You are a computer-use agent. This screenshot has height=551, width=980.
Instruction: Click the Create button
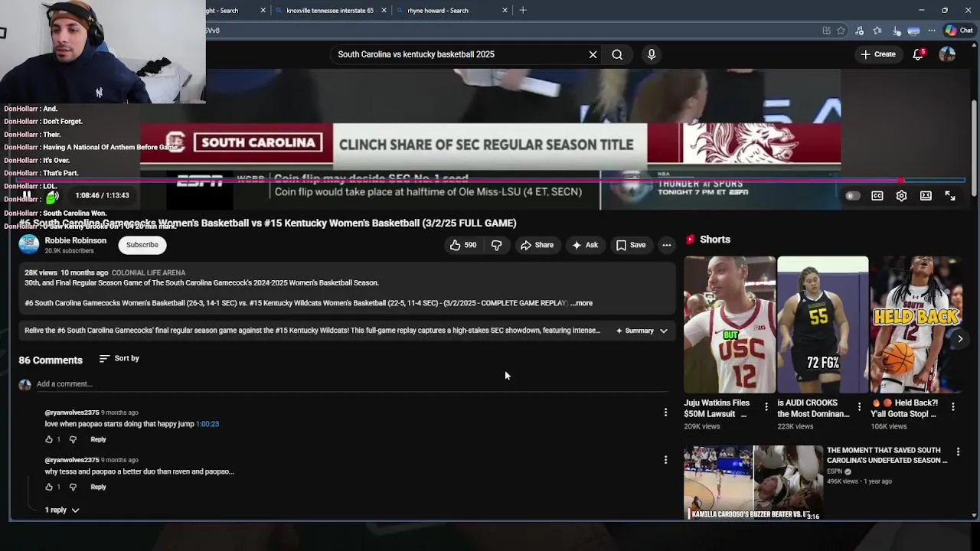tap(877, 54)
